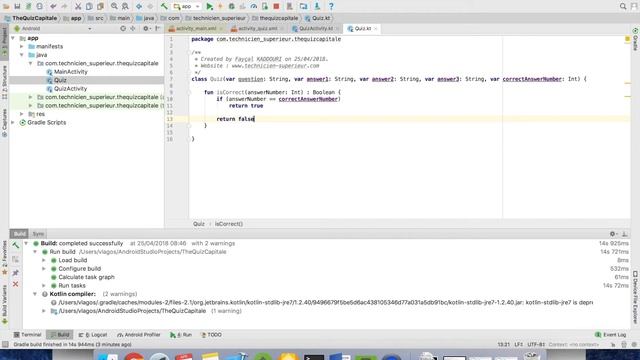Close the Quiz.kt editor tab
The width and height of the screenshot is (640, 360).
(x=376, y=29)
